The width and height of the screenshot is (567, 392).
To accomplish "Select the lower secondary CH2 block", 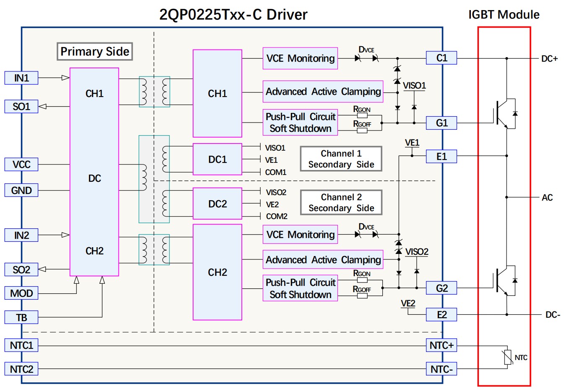I will coord(217,272).
